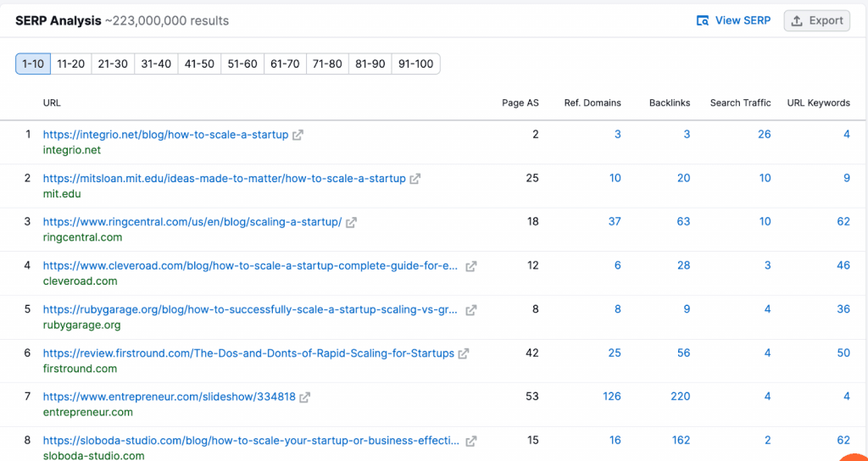Open external link icon for entrepreneur.com result
Viewport: 868px width, 461px height.
pos(305,397)
